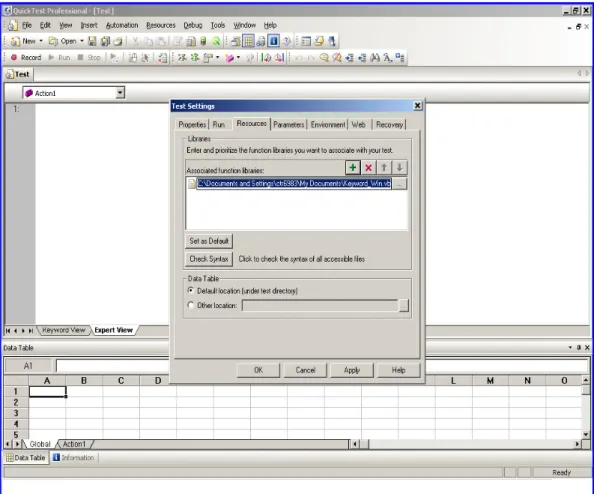Click the Find binoculars icon
This screenshot has width=594, height=494.
point(375,58)
